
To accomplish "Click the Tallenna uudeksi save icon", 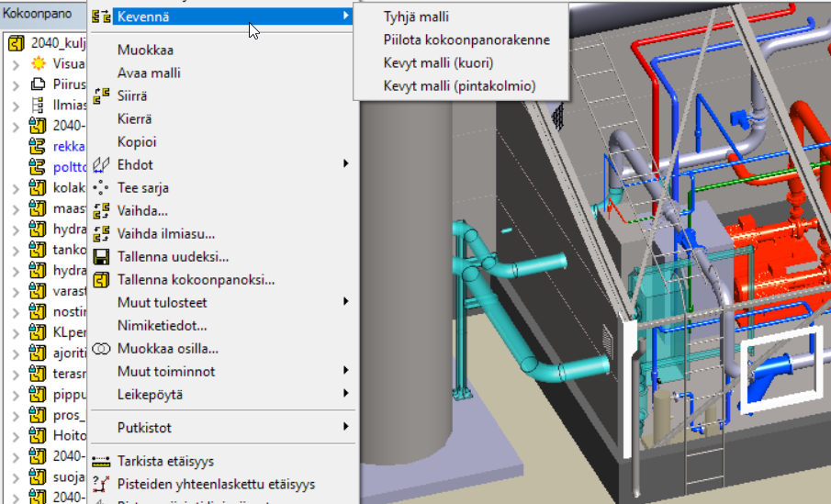I will [x=102, y=257].
